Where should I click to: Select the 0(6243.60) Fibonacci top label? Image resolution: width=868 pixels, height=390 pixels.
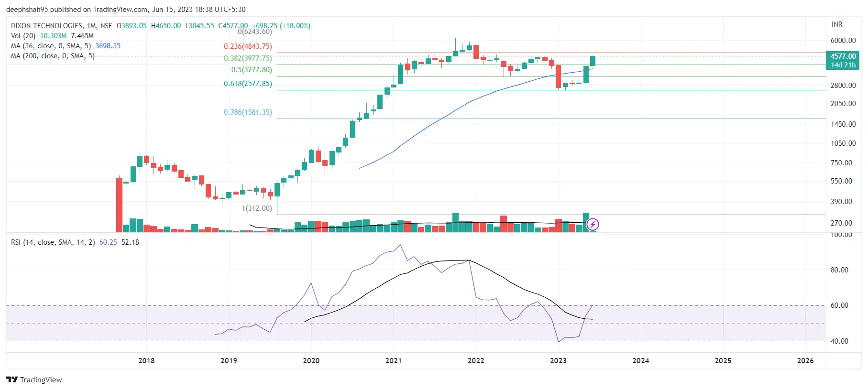point(255,32)
